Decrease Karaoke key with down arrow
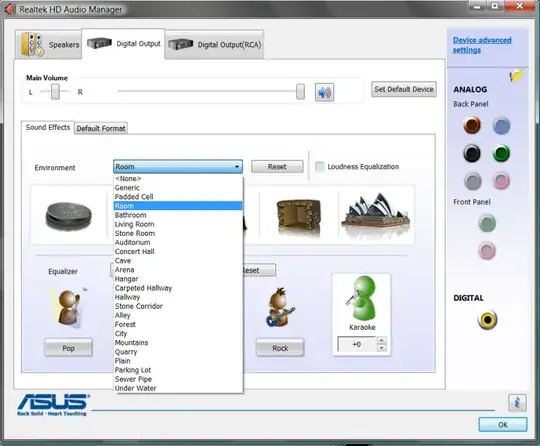Screen dimensions: 540x446 pyautogui.click(x=381, y=348)
